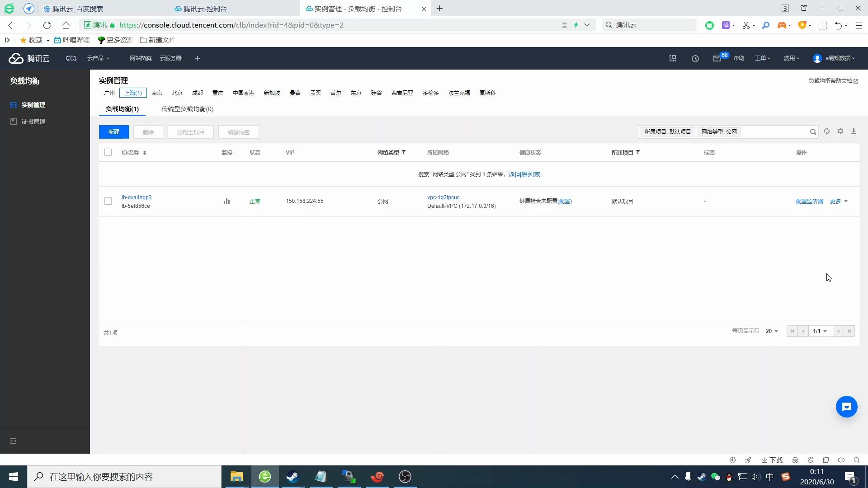Go to the next page
This screenshot has width=868, height=488.
838,331
